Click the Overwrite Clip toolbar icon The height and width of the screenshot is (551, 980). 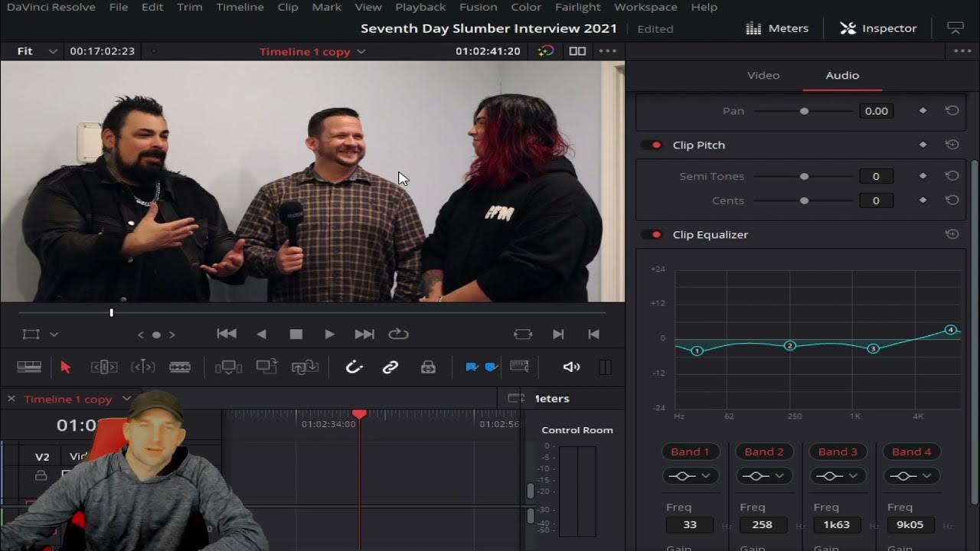(x=266, y=367)
